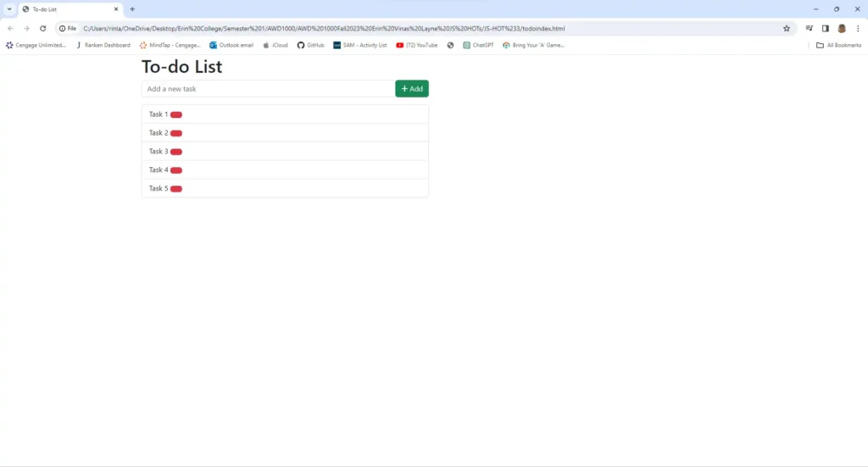Image resolution: width=868 pixels, height=467 pixels.
Task: Close the To-do List tab
Action: point(116,8)
